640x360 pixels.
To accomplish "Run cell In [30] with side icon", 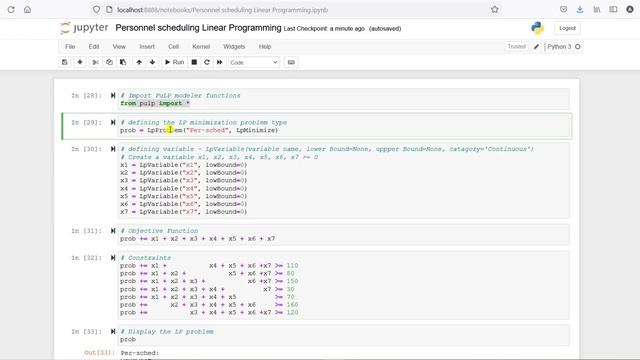I will click(113, 149).
